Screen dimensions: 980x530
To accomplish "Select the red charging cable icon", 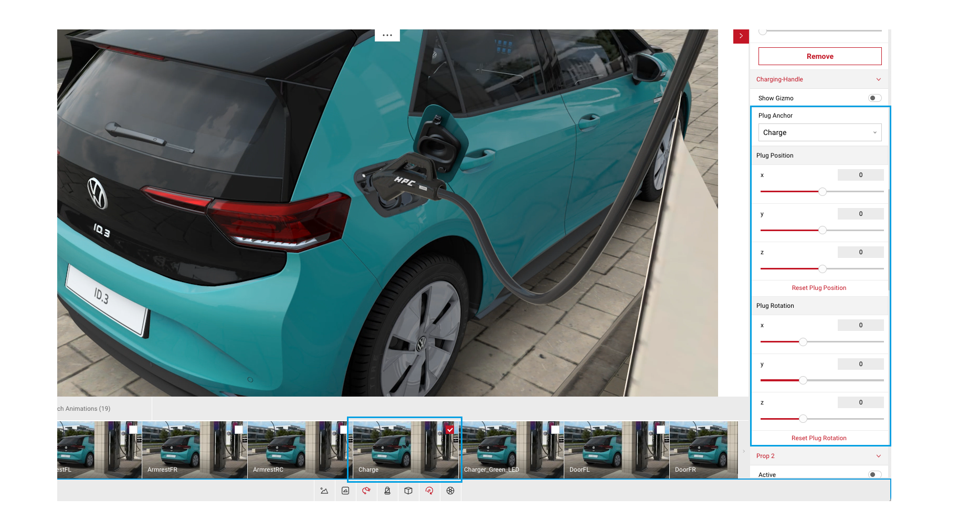I will tap(366, 491).
